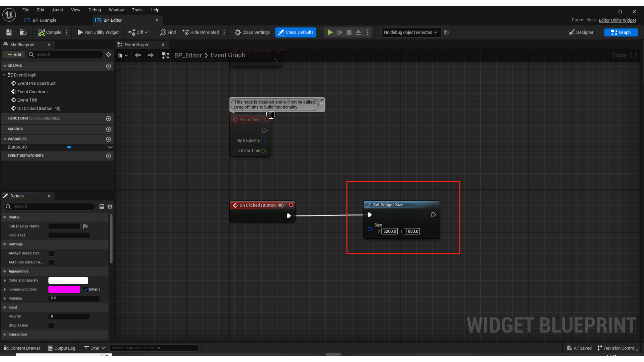Image resolution: width=644 pixels, height=362 pixels.
Task: Add new event dispatcher plus icon
Action: (108, 156)
